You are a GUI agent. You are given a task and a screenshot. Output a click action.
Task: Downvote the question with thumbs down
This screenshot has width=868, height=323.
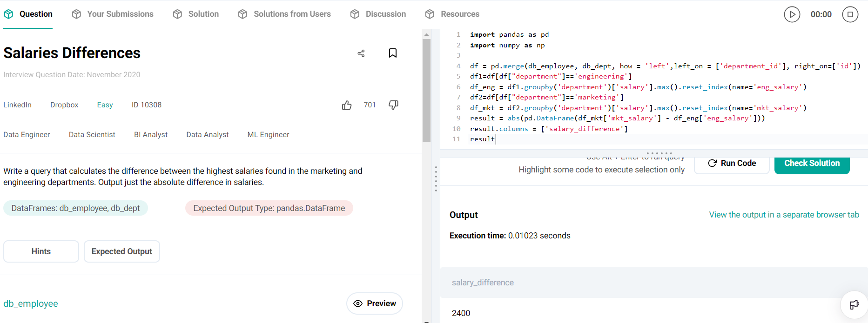393,105
